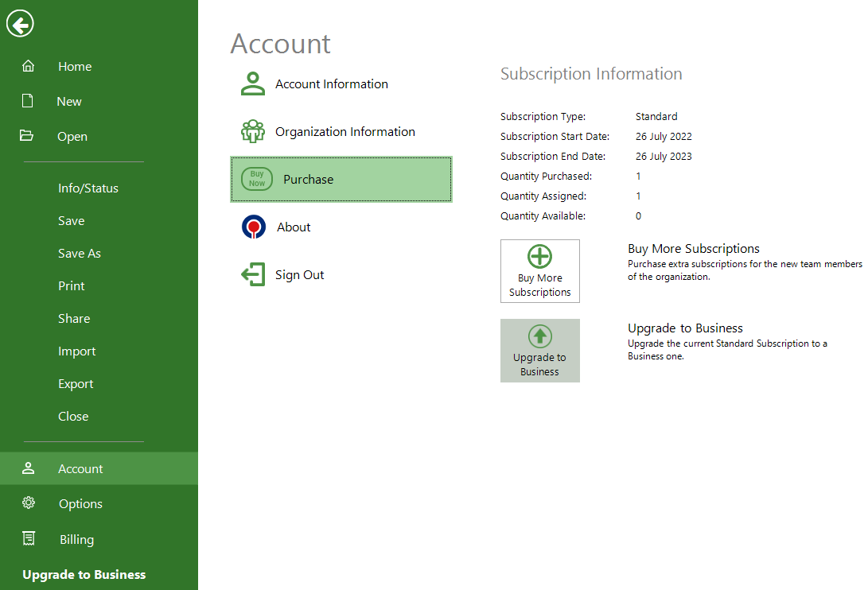Image resolution: width=868 pixels, height=590 pixels.
Task: Click the Subscription Type value Standard
Action: (x=656, y=116)
